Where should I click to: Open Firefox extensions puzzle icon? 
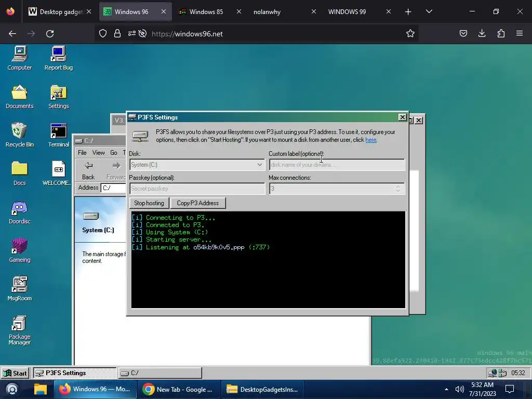[501, 33]
